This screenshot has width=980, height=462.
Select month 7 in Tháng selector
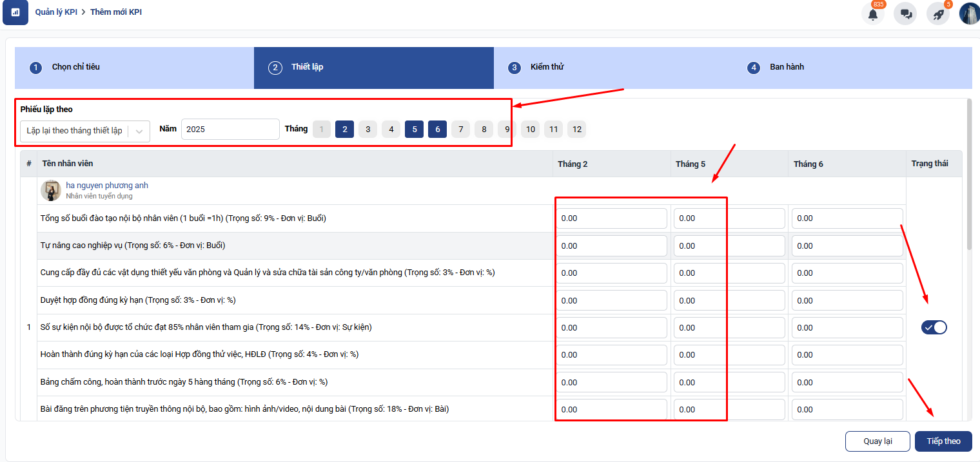pos(460,130)
